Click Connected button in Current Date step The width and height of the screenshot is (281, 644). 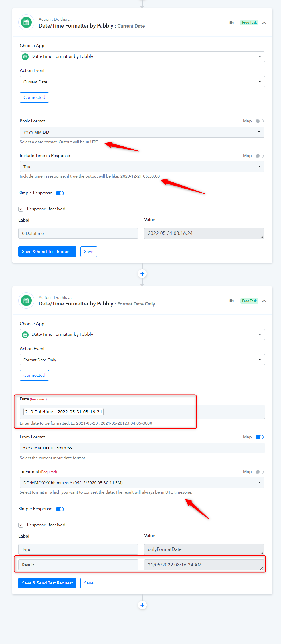(34, 97)
